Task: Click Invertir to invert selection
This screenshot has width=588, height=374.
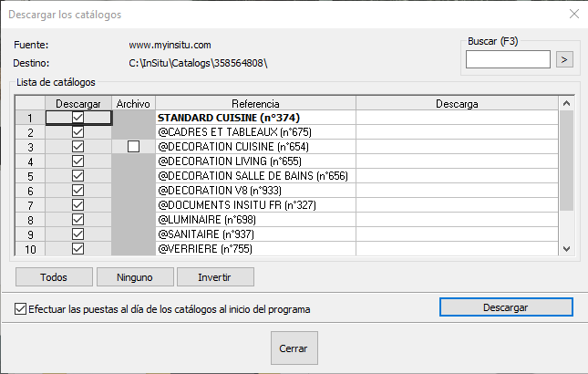Action: [x=215, y=276]
